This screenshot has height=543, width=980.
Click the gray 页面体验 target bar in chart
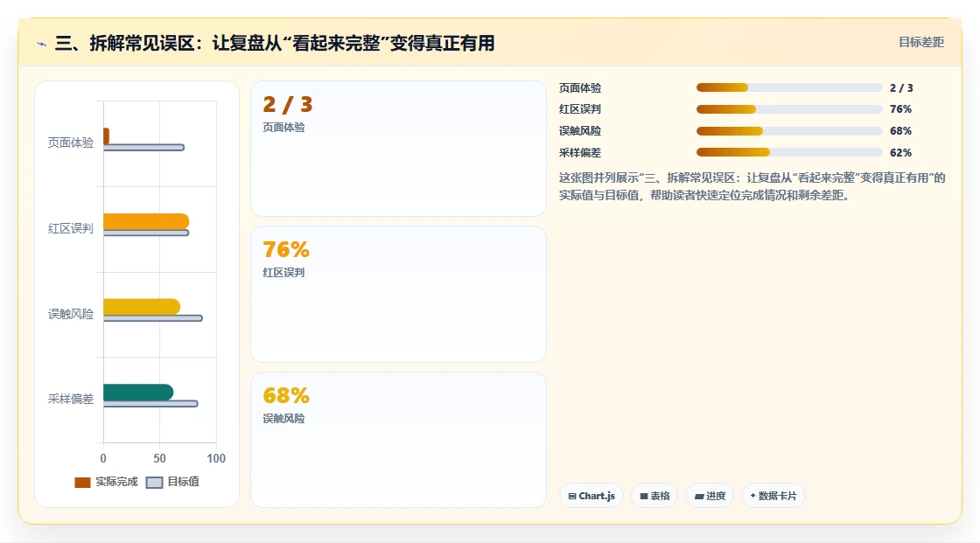[143, 148]
